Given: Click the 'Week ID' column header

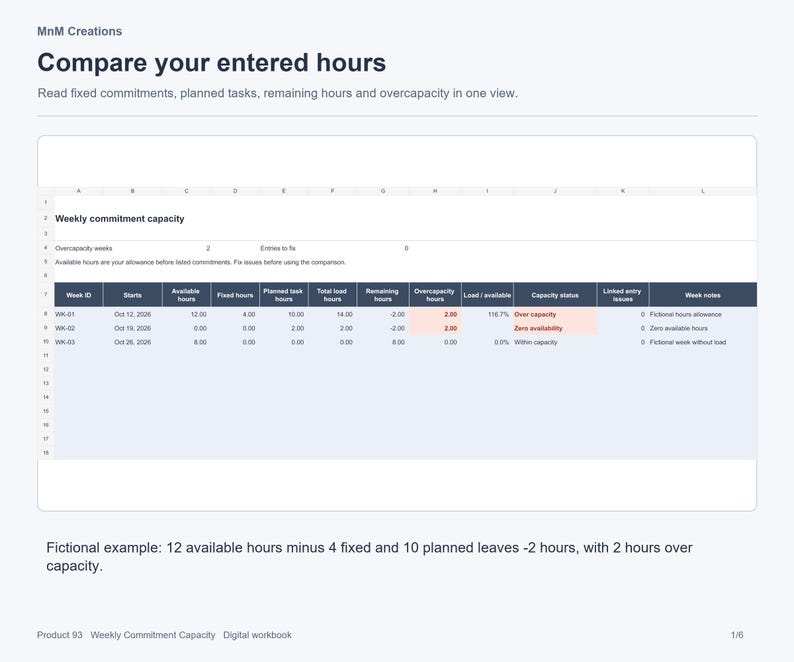Looking at the screenshot, I should [x=78, y=295].
